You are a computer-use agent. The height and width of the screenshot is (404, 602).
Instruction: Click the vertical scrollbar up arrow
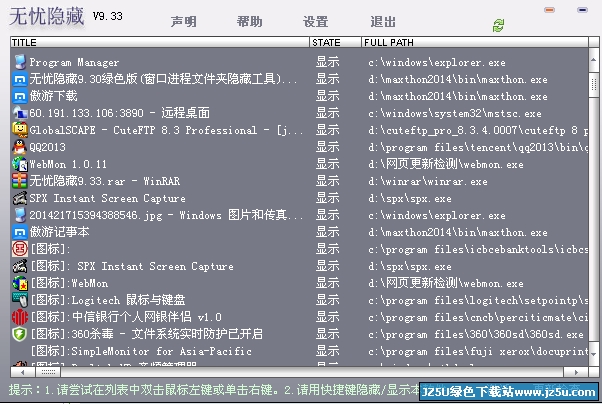coord(594,60)
